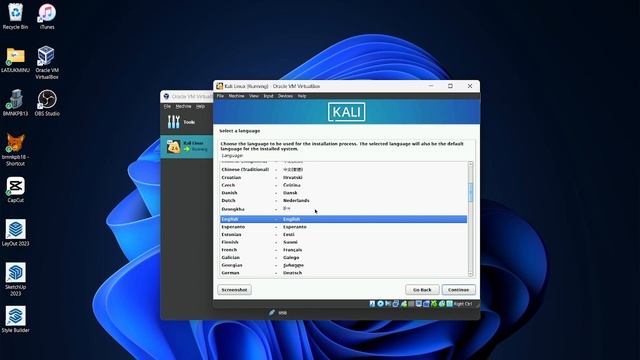
Task: Select German in the language list
Action: coord(343,273)
